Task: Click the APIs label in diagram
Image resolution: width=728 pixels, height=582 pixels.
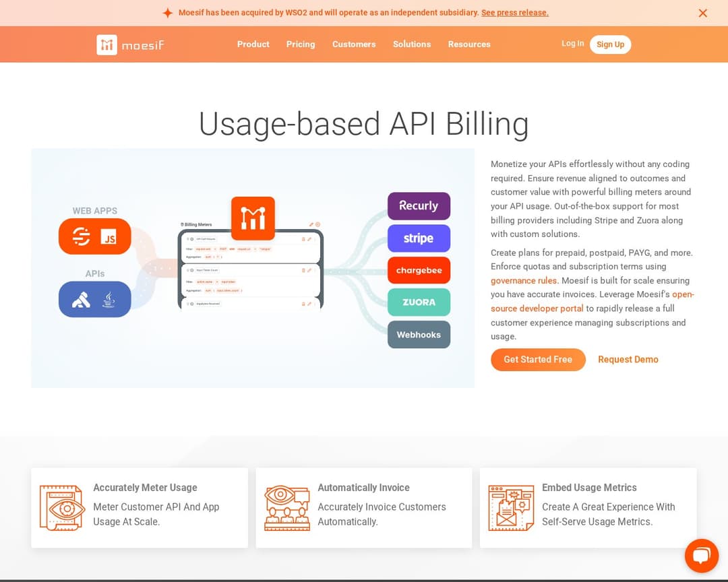Action: [x=95, y=274]
